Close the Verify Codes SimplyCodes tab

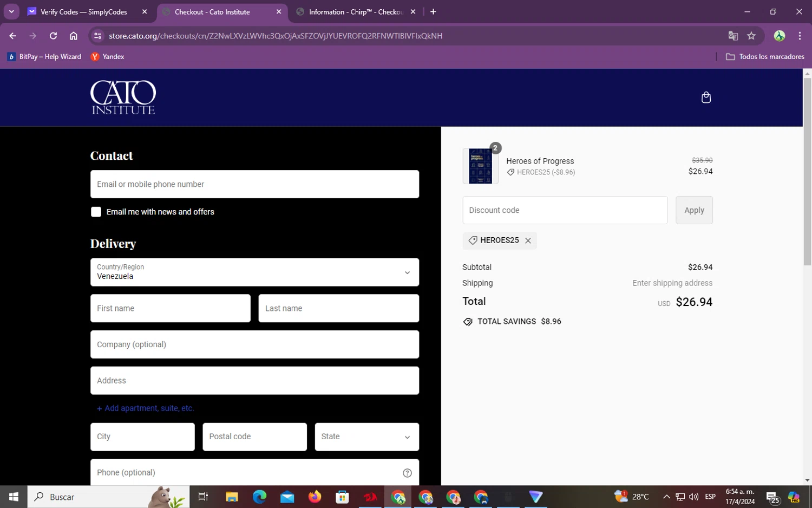pyautogui.click(x=145, y=11)
